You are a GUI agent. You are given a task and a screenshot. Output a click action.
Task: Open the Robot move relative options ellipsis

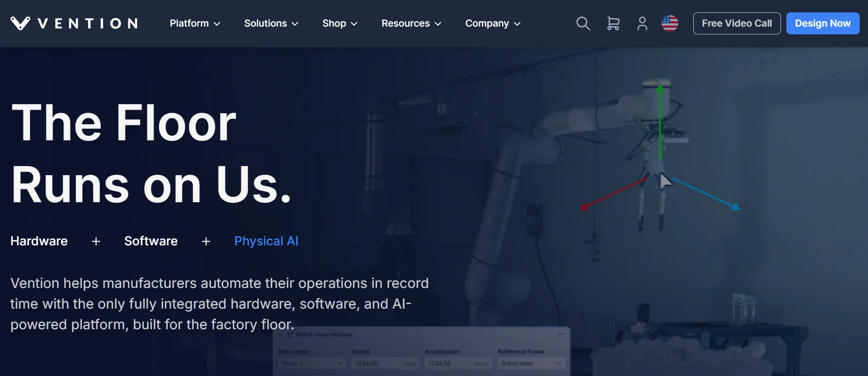[561, 334]
